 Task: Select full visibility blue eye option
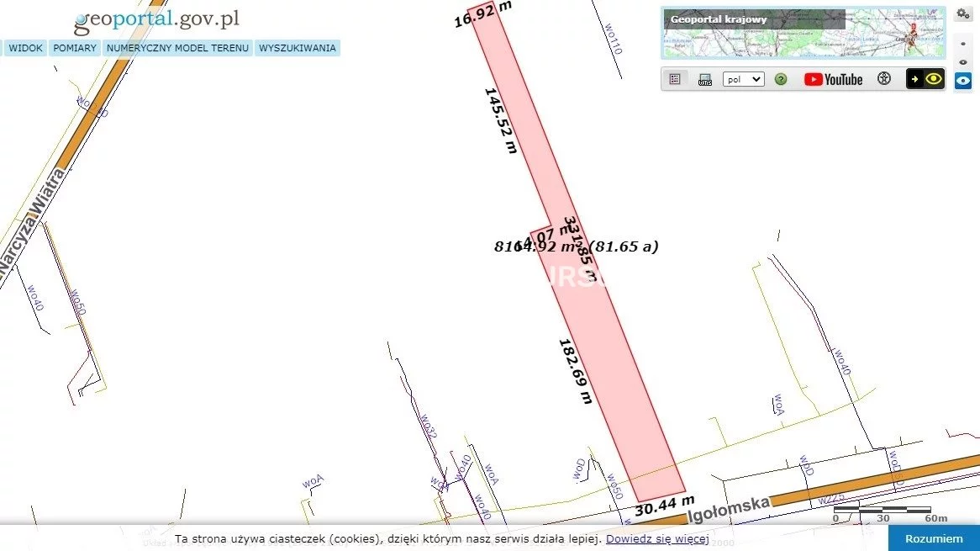point(963,81)
